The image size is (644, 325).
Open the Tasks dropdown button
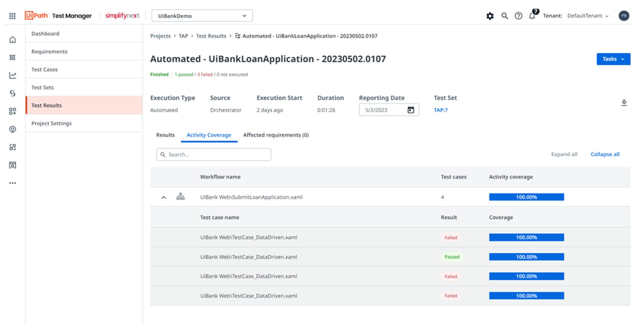pos(613,59)
